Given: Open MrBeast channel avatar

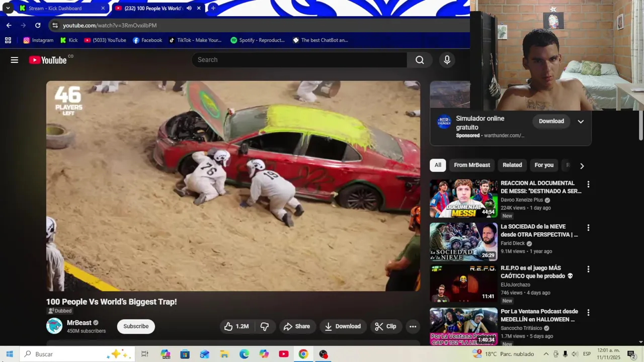Looking at the screenshot, I should click(54, 326).
